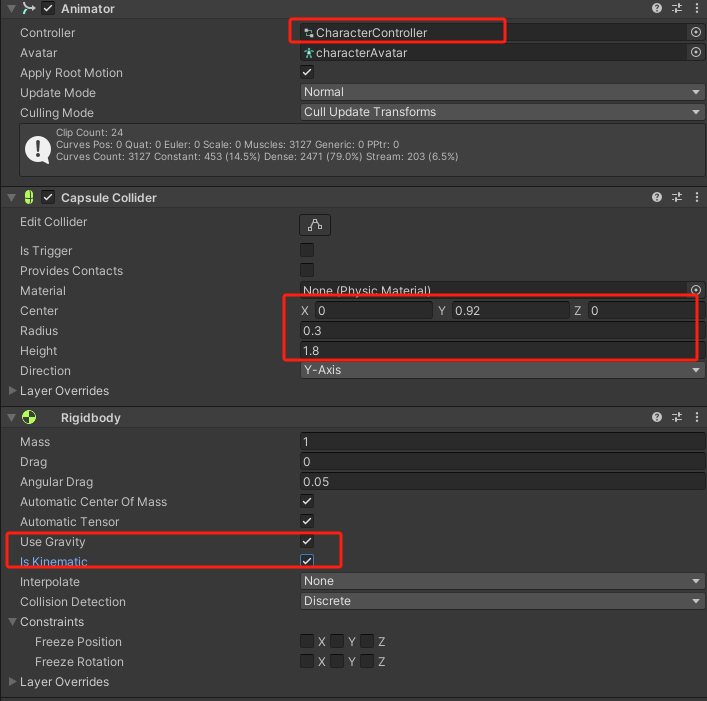Click the Height value field
Screen dimensions: 707x701
point(502,350)
